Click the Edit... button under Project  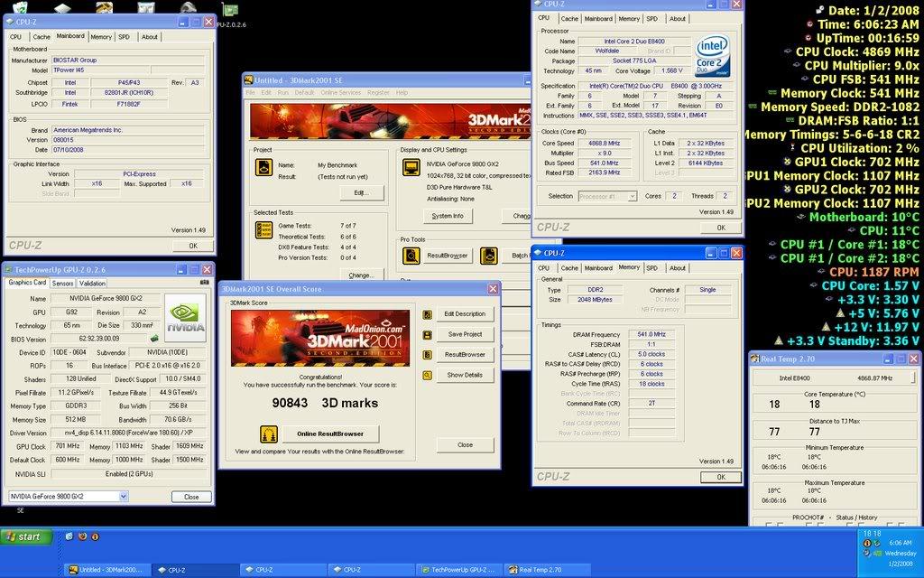(x=361, y=193)
